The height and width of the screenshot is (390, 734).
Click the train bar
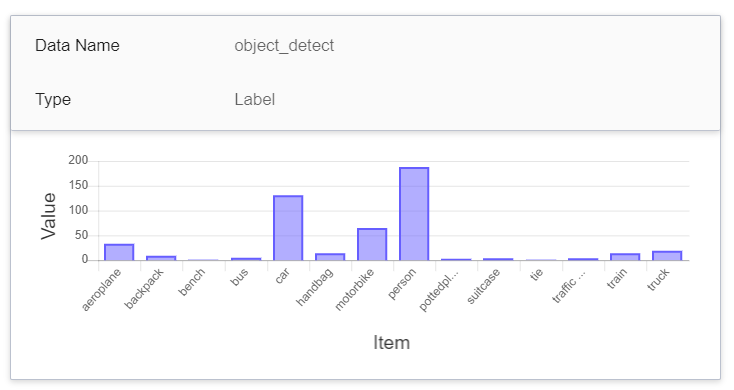click(x=624, y=257)
